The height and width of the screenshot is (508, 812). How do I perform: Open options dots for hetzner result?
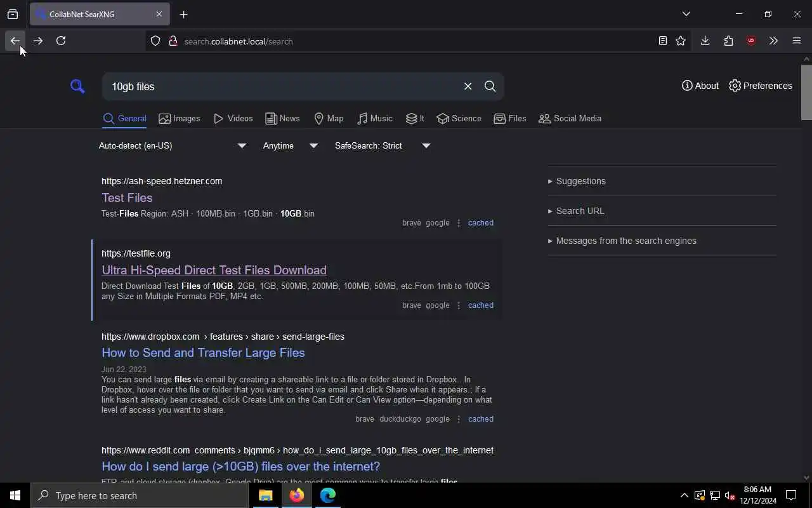pyautogui.click(x=459, y=223)
